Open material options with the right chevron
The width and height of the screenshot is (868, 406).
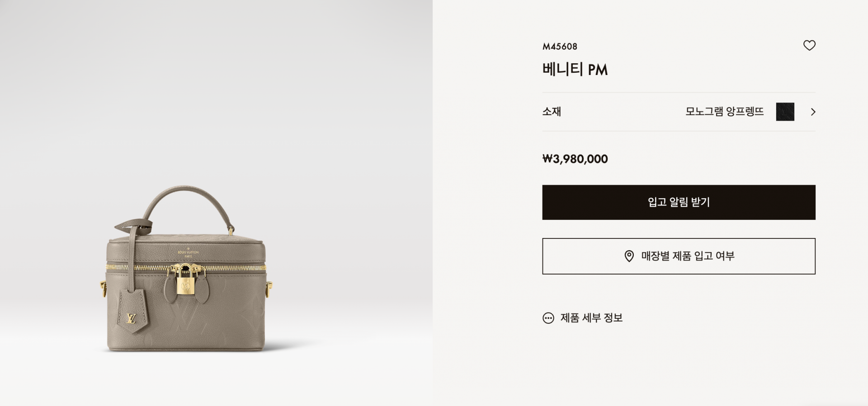coord(813,112)
